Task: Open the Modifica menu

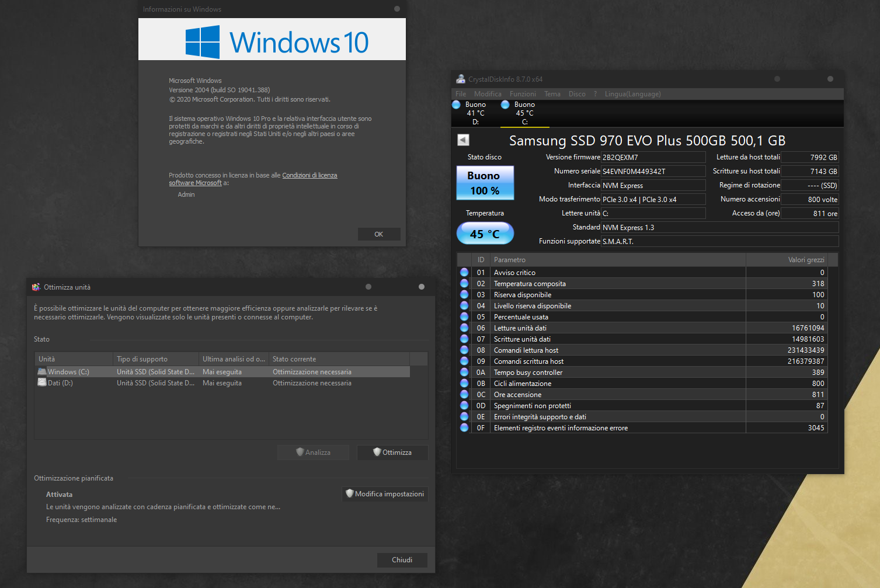Action: tap(488, 94)
